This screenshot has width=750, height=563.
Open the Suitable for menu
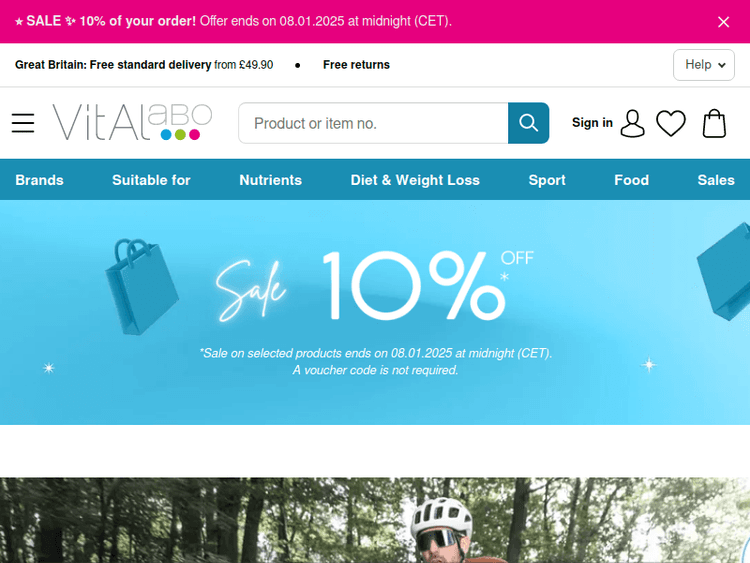pos(151,180)
